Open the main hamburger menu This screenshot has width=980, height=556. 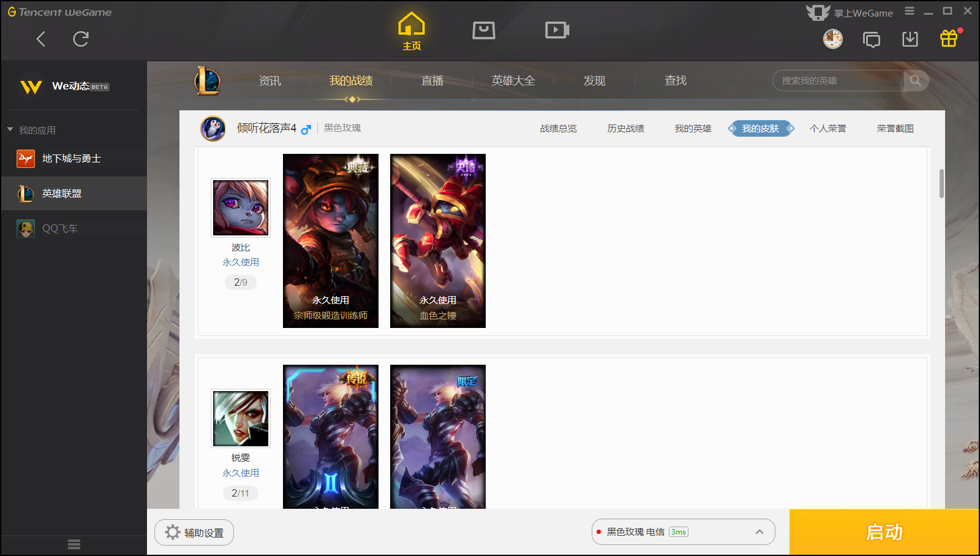[x=910, y=11]
